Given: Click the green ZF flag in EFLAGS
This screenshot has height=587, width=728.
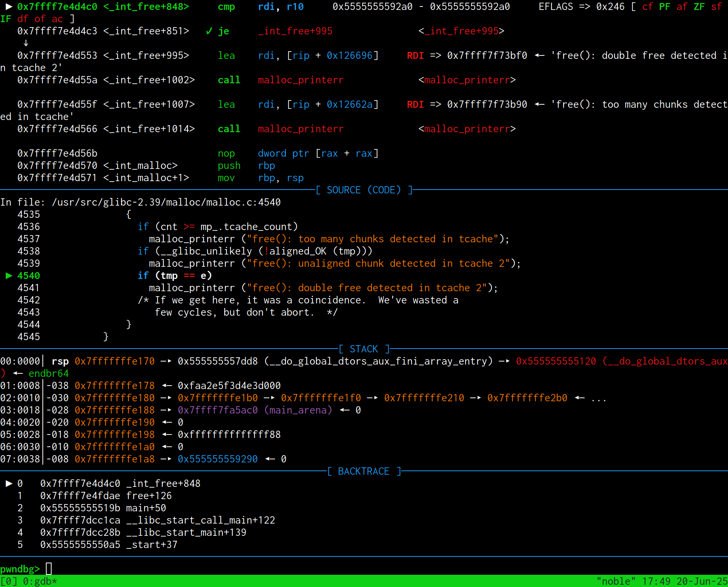Looking at the screenshot, I should click(x=699, y=6).
